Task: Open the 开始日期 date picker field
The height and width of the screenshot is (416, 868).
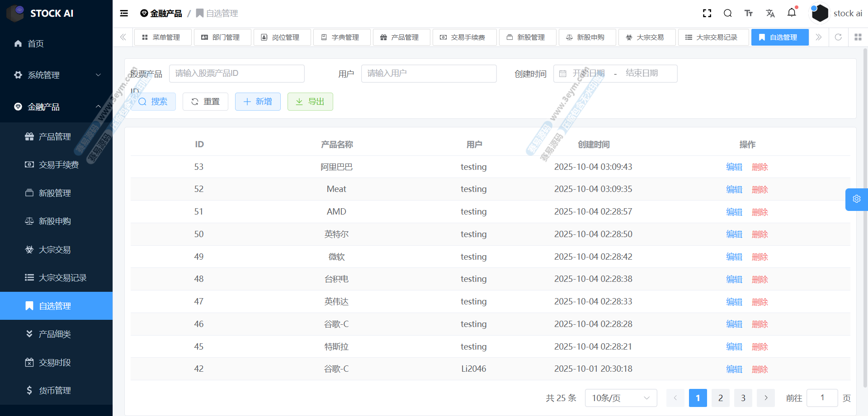Action: coord(588,74)
